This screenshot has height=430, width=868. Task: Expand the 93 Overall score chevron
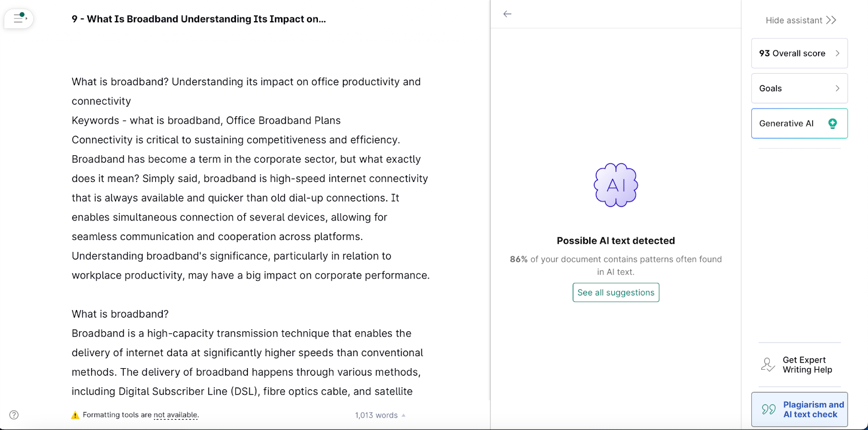pos(837,53)
